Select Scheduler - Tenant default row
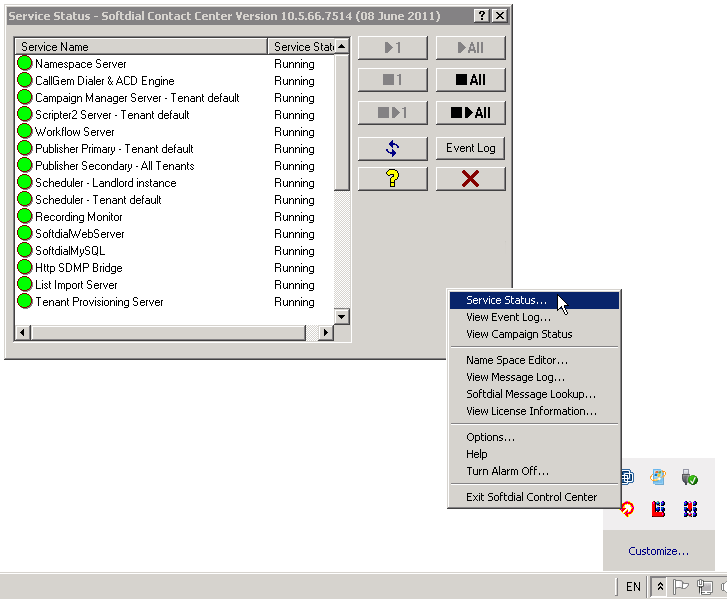Screen dimensions: 727x599 pos(175,200)
